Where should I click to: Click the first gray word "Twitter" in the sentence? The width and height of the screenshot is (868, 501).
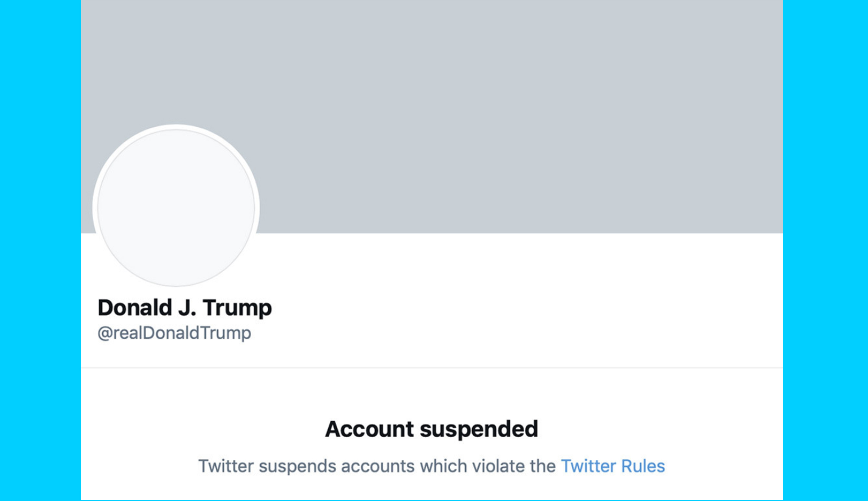[226, 466]
